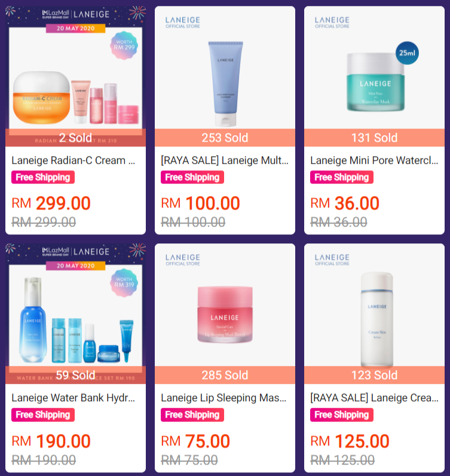Click Laneige Official Store logo on cleanser card
450x476 pixels.
pyautogui.click(x=183, y=23)
